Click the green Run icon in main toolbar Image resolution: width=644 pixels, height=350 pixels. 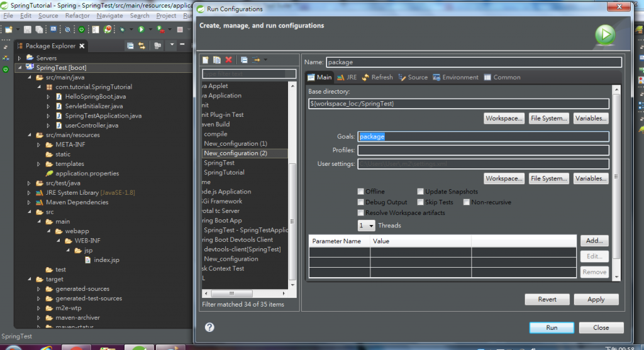coord(141,30)
